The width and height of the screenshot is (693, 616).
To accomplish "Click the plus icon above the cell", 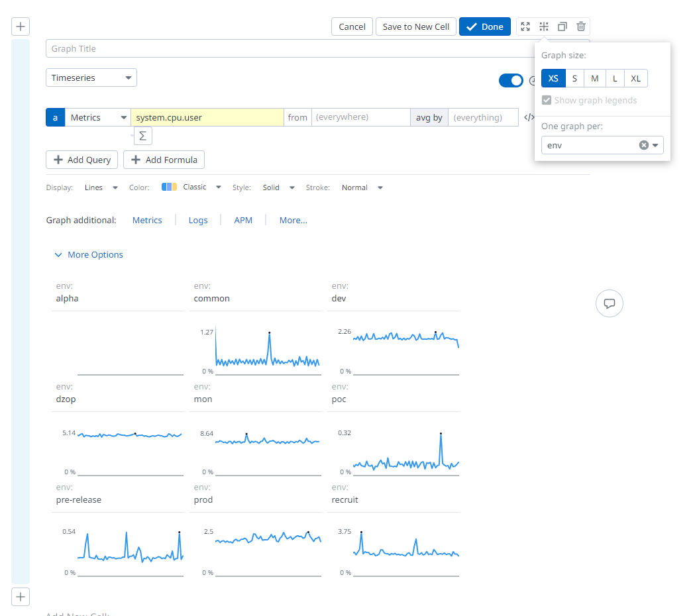I will click(x=21, y=26).
